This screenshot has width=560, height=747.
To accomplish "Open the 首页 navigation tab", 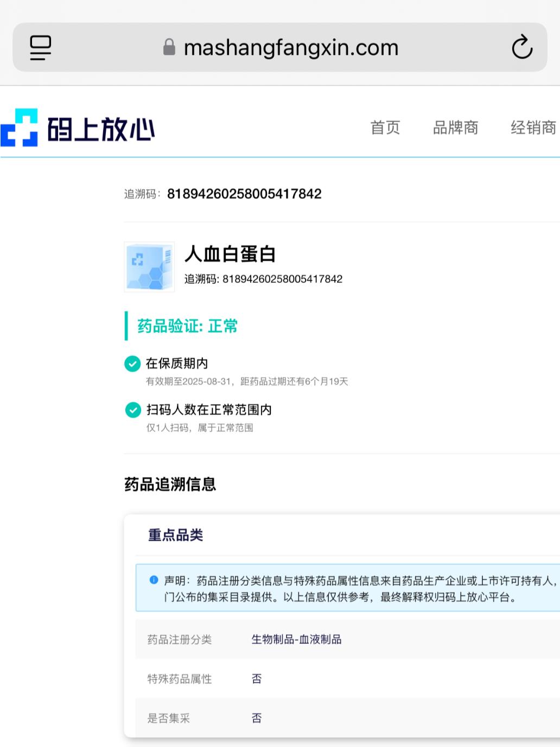I will (385, 128).
